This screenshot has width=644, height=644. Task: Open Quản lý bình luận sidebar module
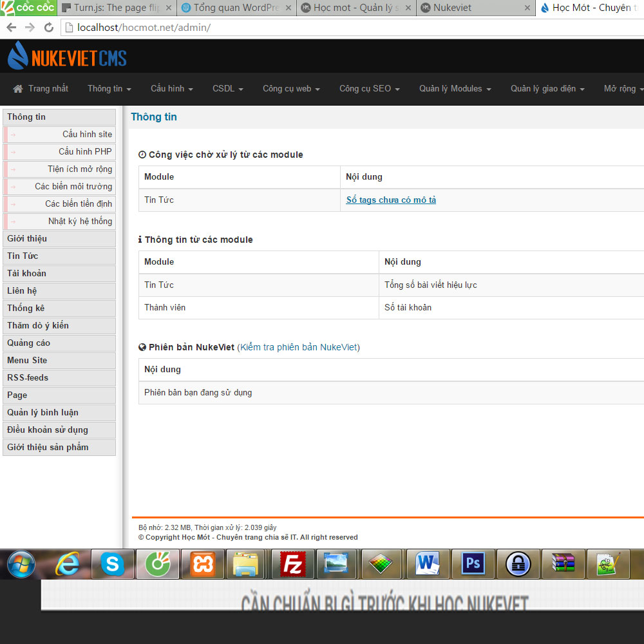click(x=59, y=412)
